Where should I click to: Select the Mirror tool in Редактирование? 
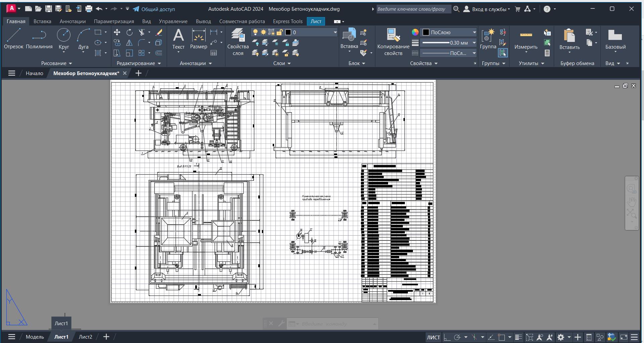point(129,43)
